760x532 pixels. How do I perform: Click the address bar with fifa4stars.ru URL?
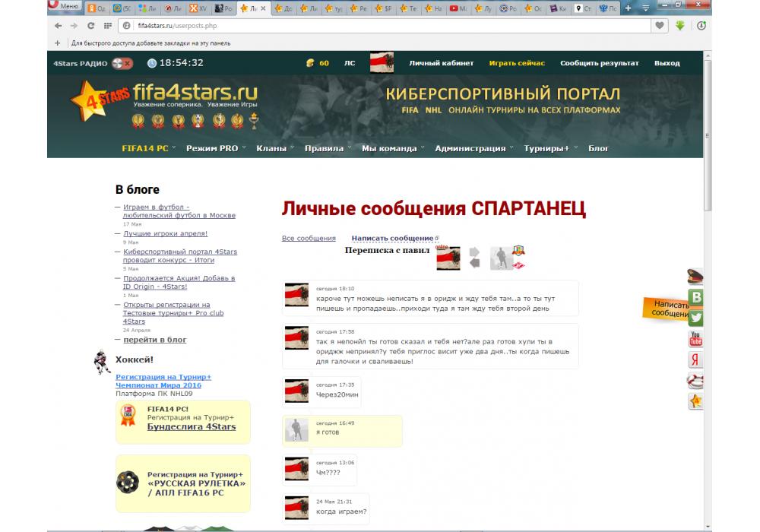384,26
